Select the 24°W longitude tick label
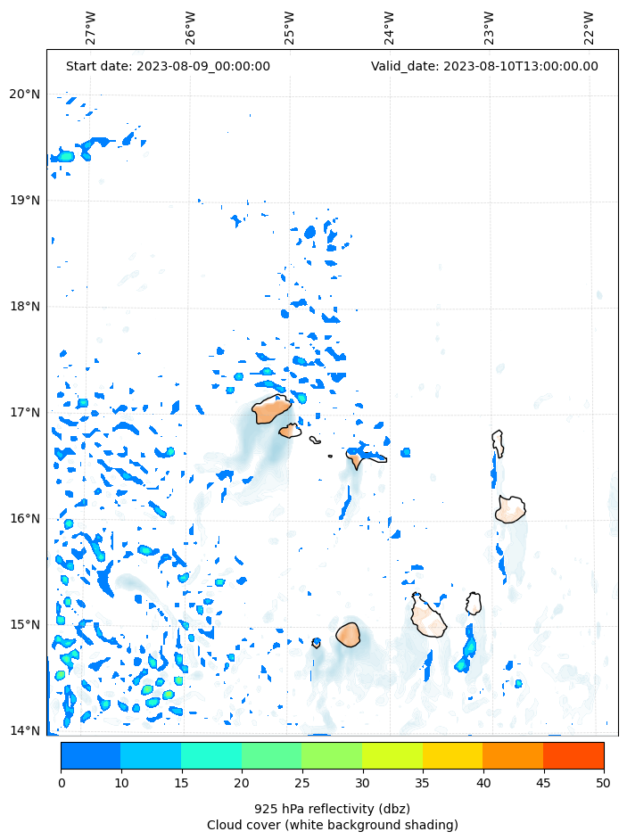The image size is (627, 840). click(x=390, y=28)
